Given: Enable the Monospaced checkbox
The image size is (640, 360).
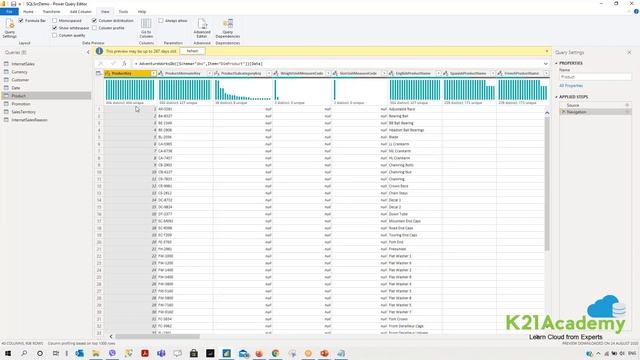Looking at the screenshot, I should click(x=55, y=20).
